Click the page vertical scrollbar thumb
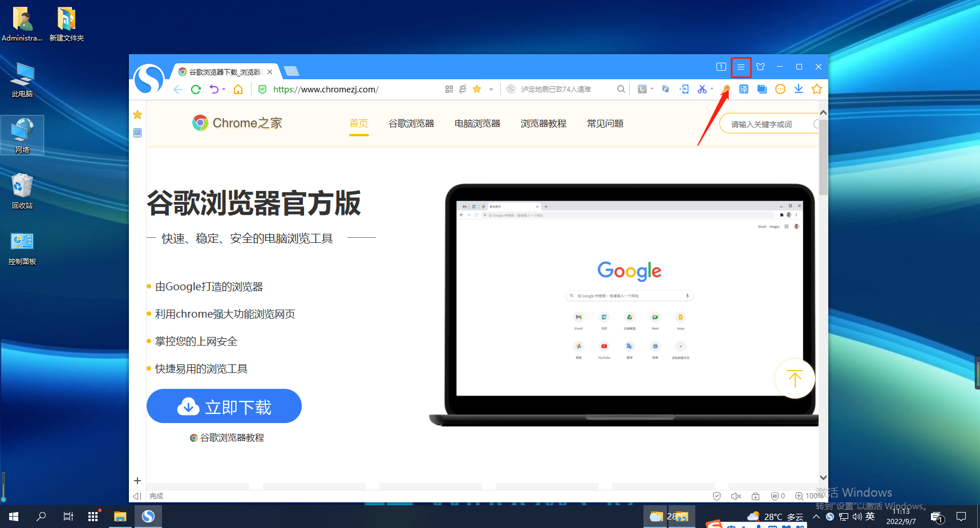980x528 pixels. coord(823,157)
